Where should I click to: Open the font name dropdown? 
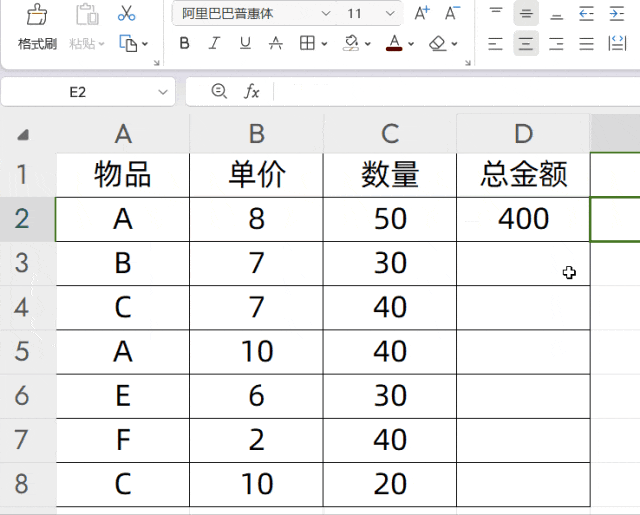[326, 14]
